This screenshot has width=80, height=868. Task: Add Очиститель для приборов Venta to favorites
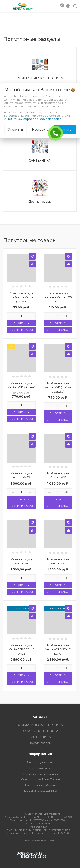pyautogui.click(x=32, y=256)
